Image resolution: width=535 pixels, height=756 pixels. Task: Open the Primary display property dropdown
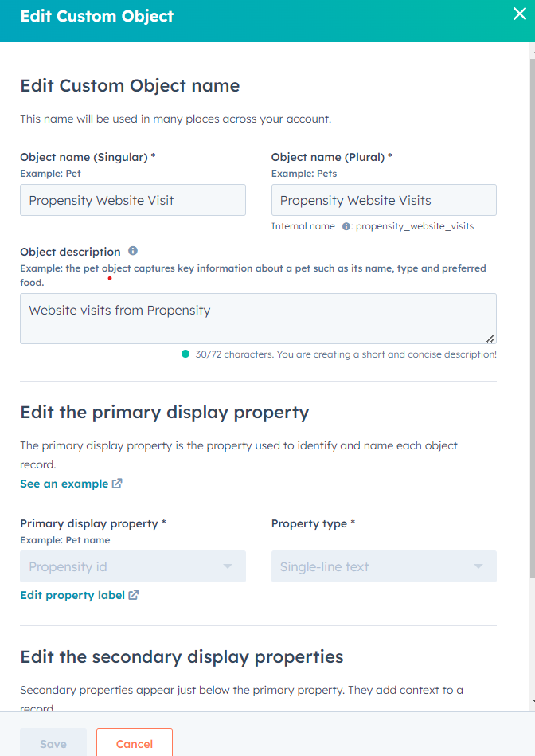[x=133, y=566]
